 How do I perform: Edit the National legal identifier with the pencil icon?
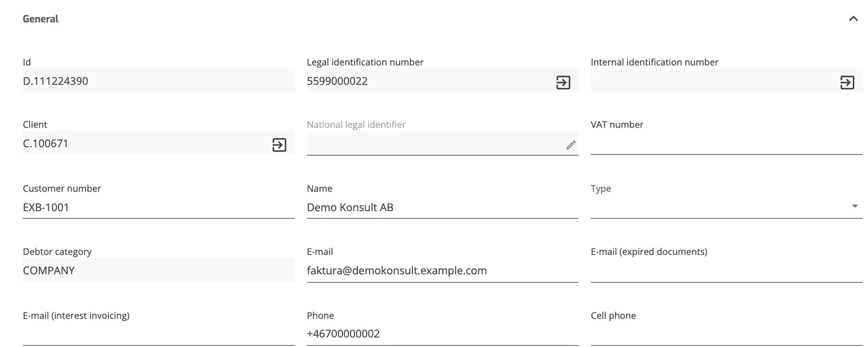tap(570, 145)
